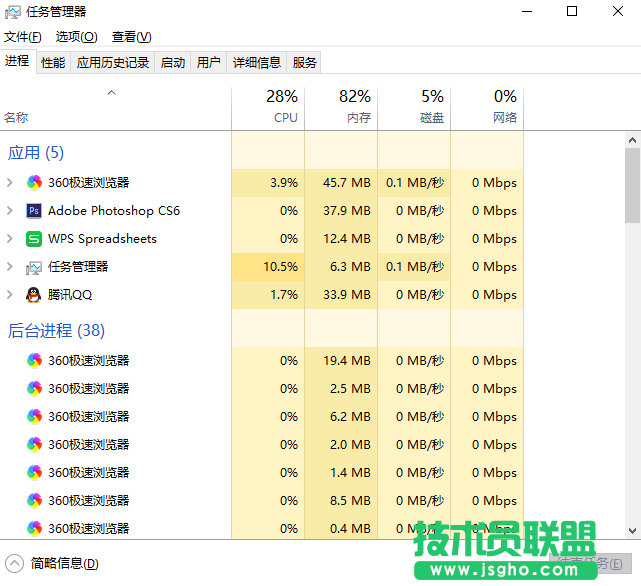641x586 pixels.
Task: Minimize the Task Manager window
Action: pyautogui.click(x=527, y=11)
